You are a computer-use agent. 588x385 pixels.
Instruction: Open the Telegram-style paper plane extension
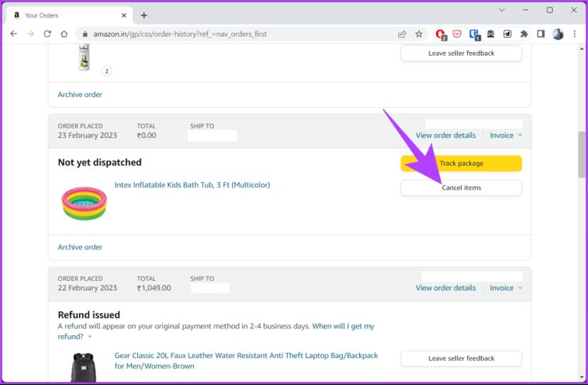click(508, 34)
